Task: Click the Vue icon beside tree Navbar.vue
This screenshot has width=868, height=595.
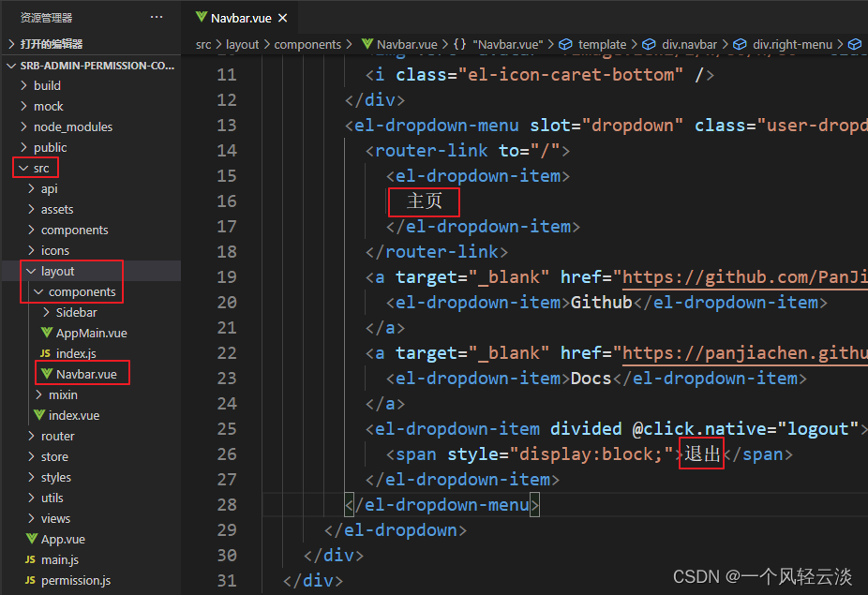Action: tap(47, 374)
